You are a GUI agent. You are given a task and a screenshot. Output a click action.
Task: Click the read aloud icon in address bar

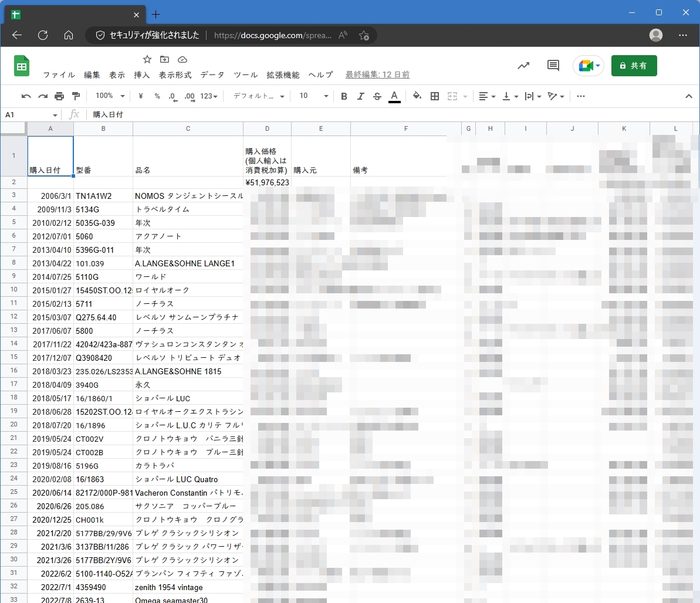(x=343, y=35)
